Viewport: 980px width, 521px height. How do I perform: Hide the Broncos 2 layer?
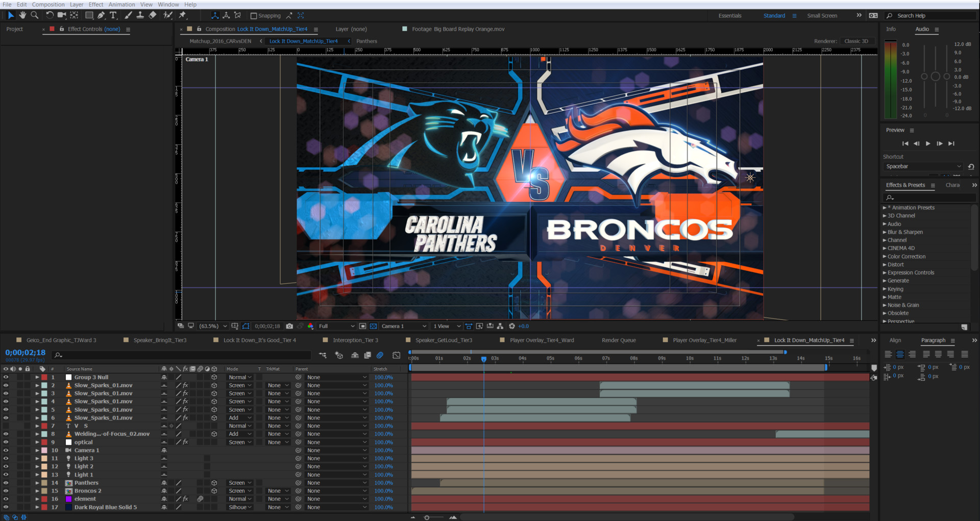[6, 491]
